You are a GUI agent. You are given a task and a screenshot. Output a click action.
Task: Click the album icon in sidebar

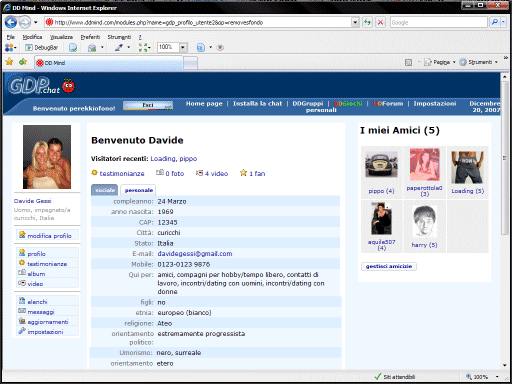(x=22, y=273)
